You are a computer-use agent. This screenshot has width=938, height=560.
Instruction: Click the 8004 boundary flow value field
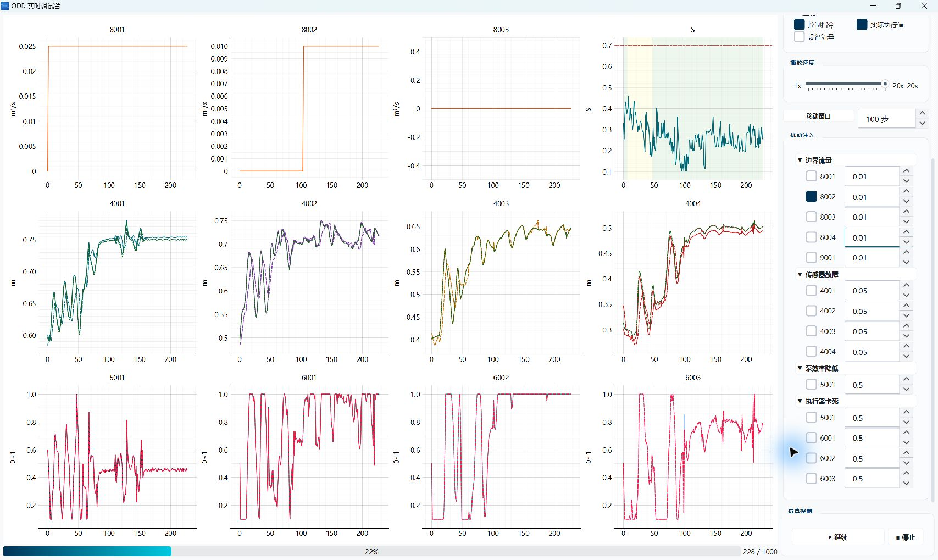(872, 237)
